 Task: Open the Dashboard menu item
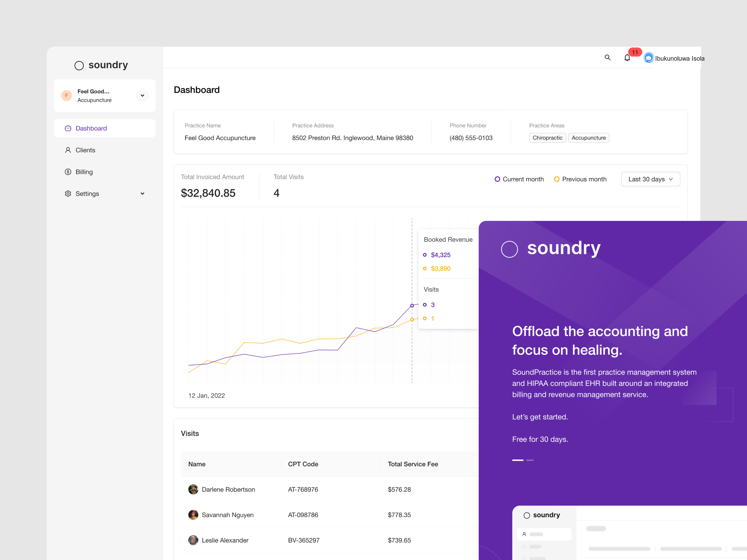105,128
